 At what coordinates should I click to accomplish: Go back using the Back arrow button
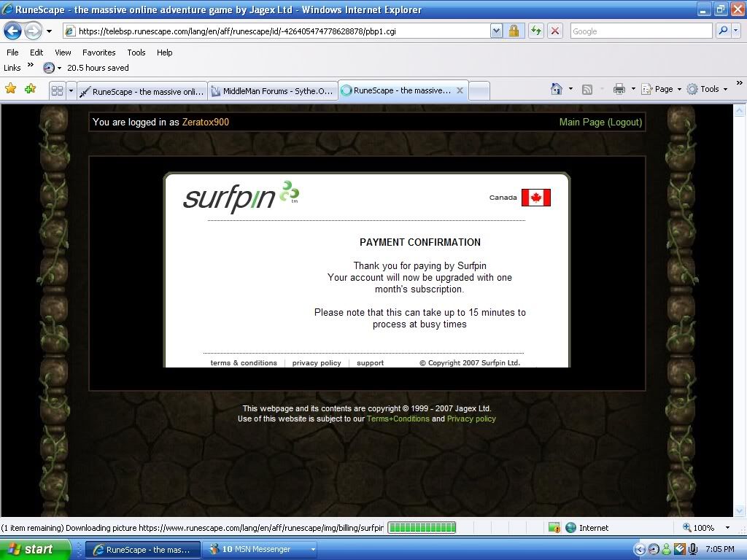click(13, 31)
